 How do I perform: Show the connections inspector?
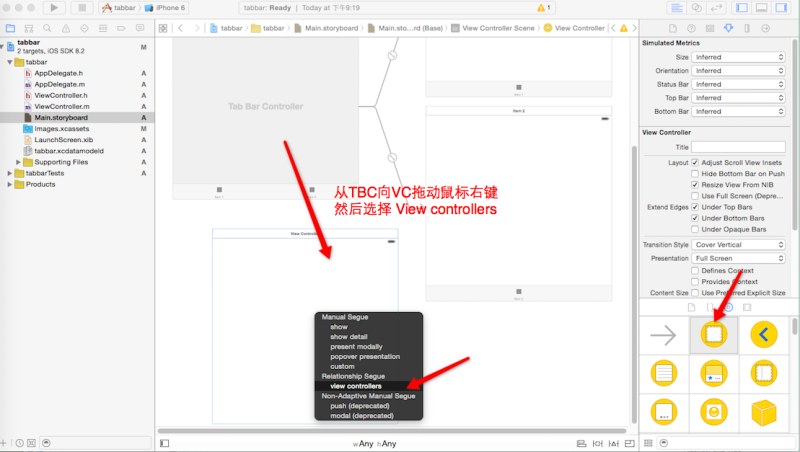(x=765, y=29)
